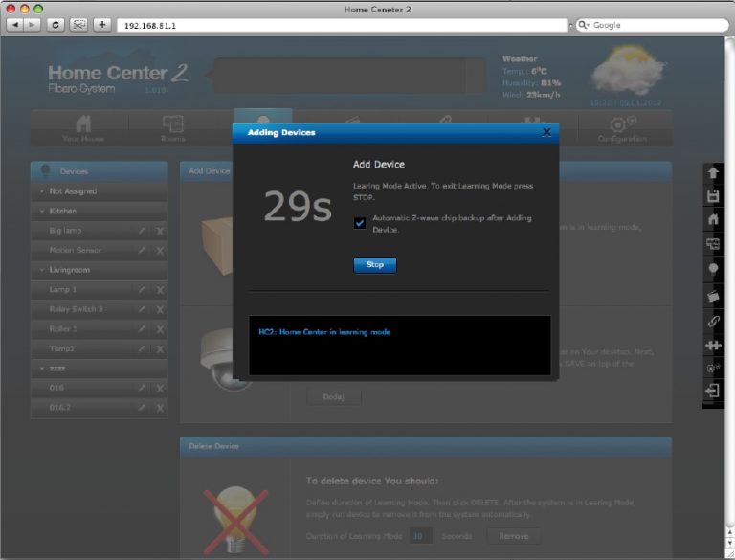Click the logout icon in right sidebar
Screen dimensions: 735x560
coord(713,391)
